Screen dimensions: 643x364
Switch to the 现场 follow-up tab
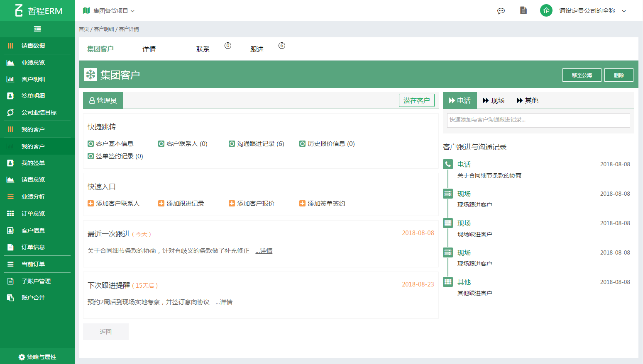coord(494,101)
